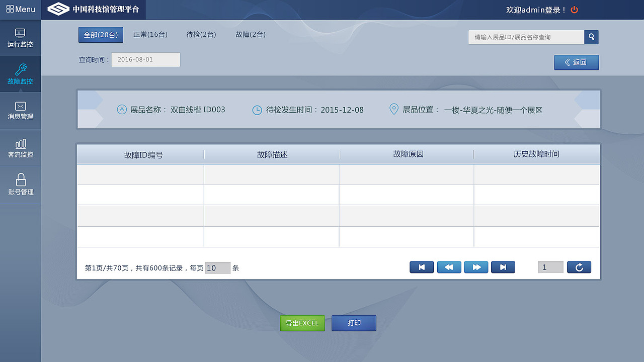Open 账号管理 account management
Viewport: 644px width, 362px height.
click(20, 184)
